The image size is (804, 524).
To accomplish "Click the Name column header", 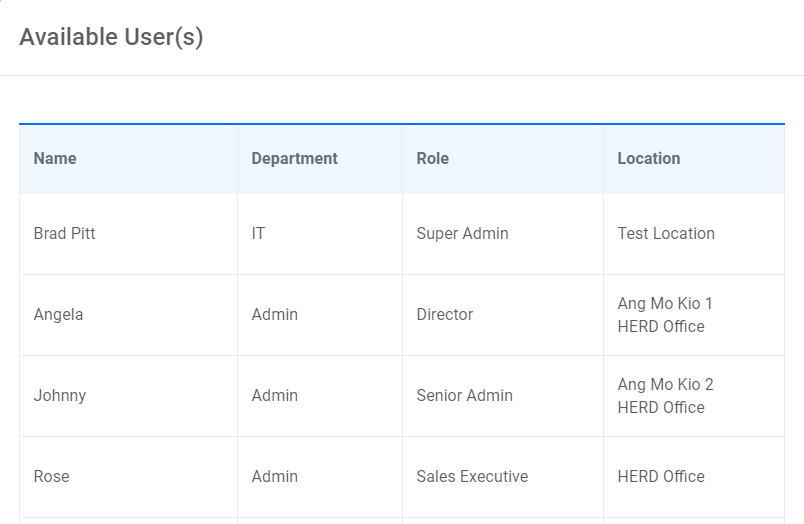I will (x=55, y=158).
